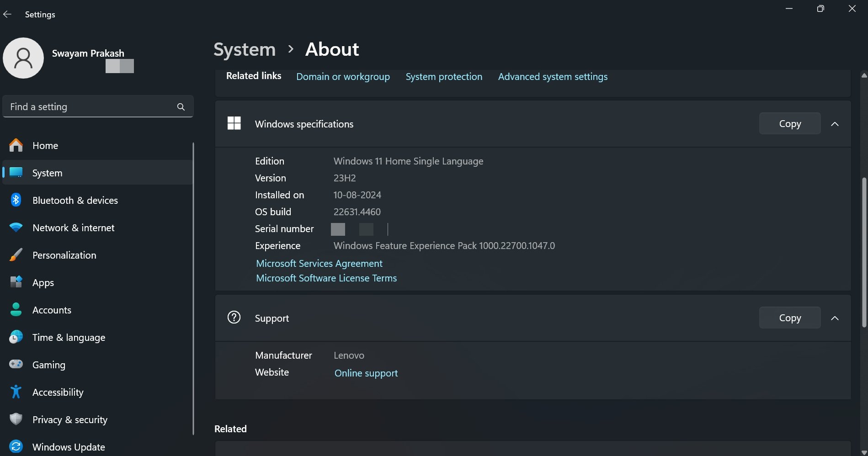This screenshot has height=456, width=868.
Task: Collapse the Windows specifications section
Action: (835, 124)
